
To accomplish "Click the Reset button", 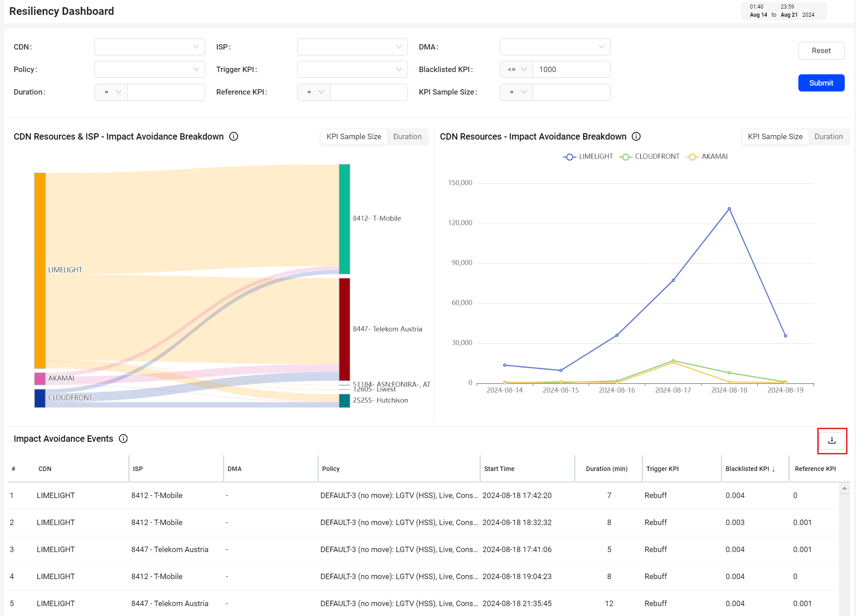I will coord(821,50).
